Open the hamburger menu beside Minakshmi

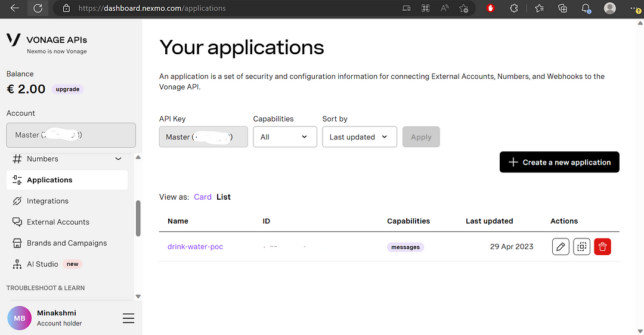[x=129, y=318]
